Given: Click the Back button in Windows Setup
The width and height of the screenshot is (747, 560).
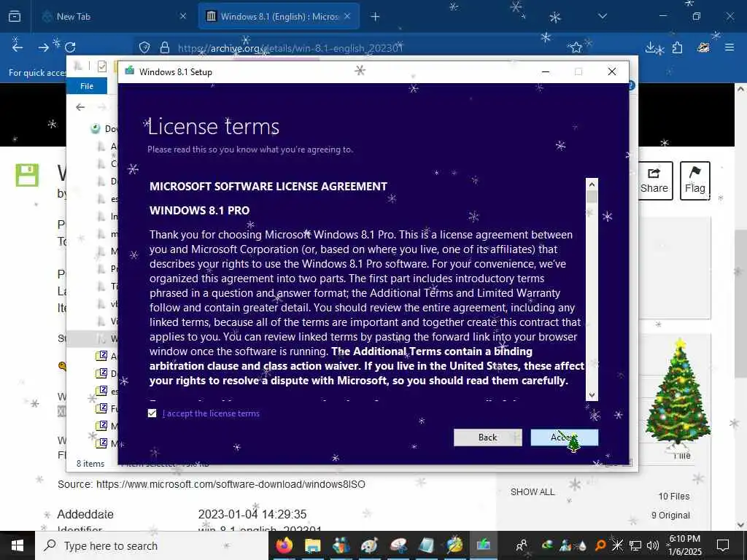Looking at the screenshot, I should click(487, 437).
